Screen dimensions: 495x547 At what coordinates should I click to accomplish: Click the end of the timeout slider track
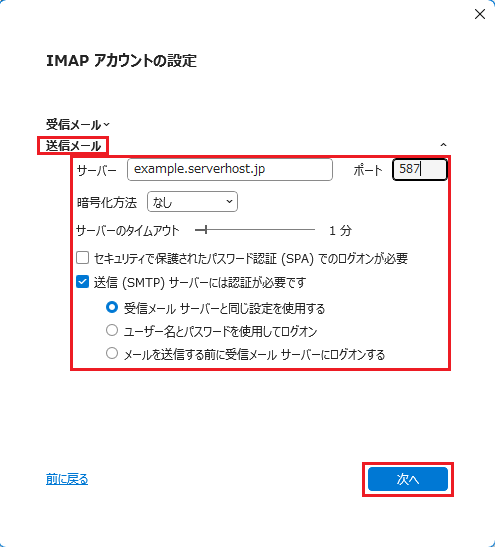click(313, 230)
